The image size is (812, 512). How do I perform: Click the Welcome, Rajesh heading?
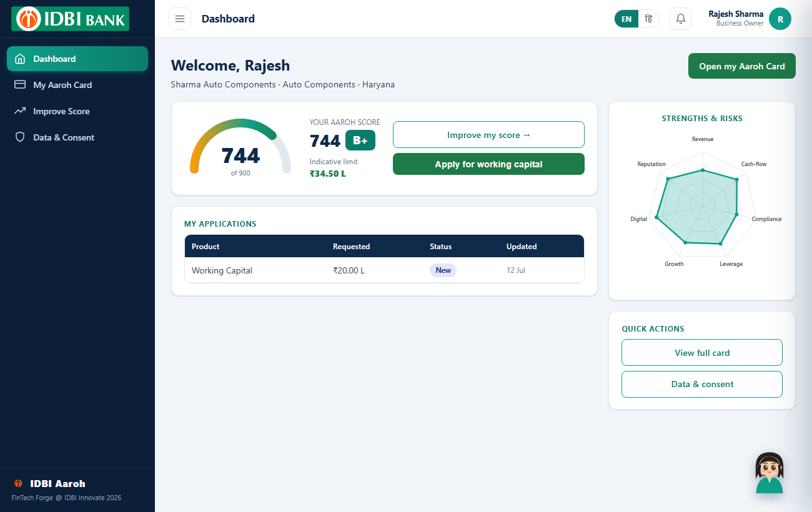pos(230,66)
